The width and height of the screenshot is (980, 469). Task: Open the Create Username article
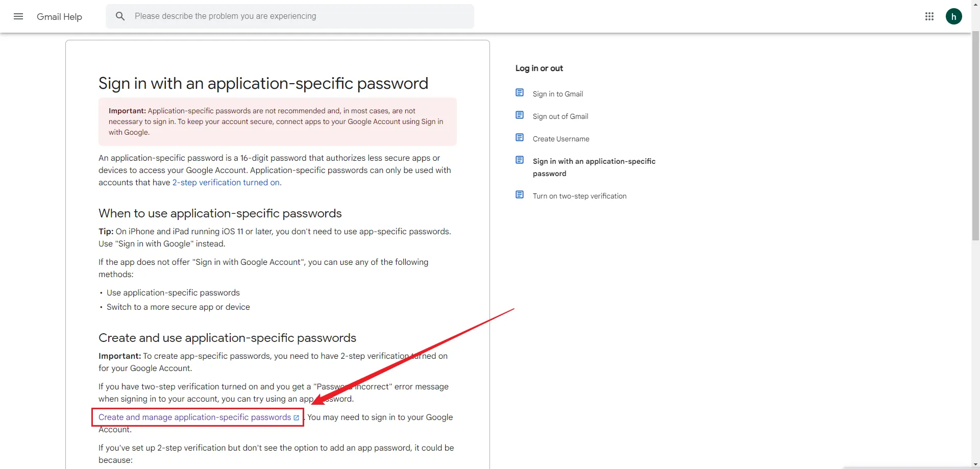(x=560, y=139)
